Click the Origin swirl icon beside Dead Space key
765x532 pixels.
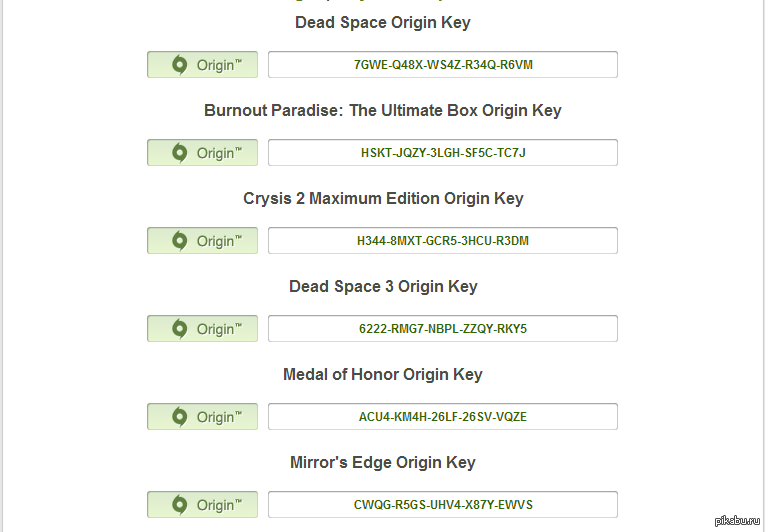(180, 64)
